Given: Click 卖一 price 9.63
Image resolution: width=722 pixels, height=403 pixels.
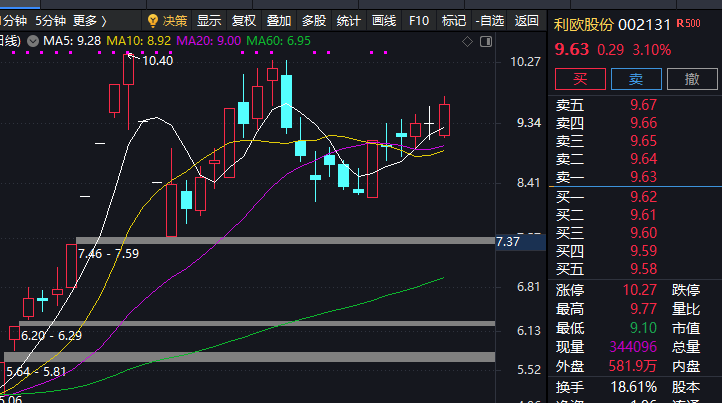Looking at the screenshot, I should click(x=643, y=177).
